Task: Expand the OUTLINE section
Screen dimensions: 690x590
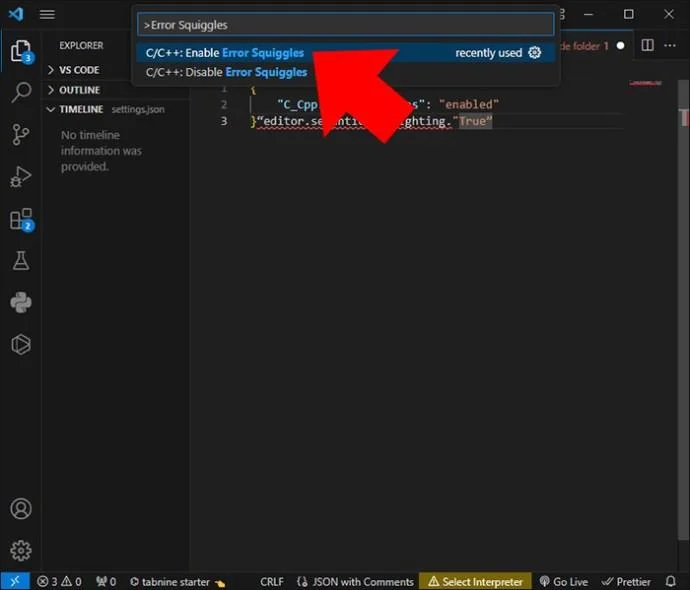Action: click(118, 90)
